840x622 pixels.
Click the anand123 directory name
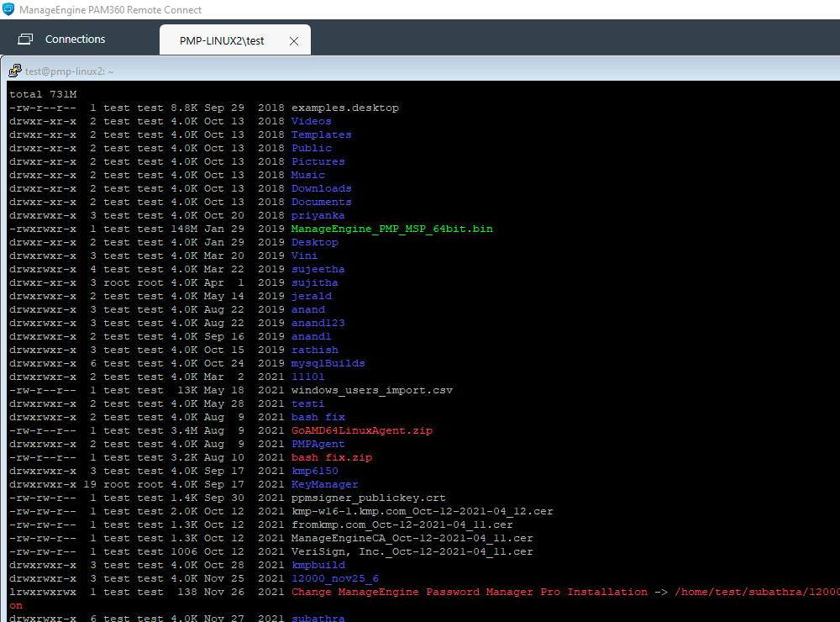click(x=318, y=323)
